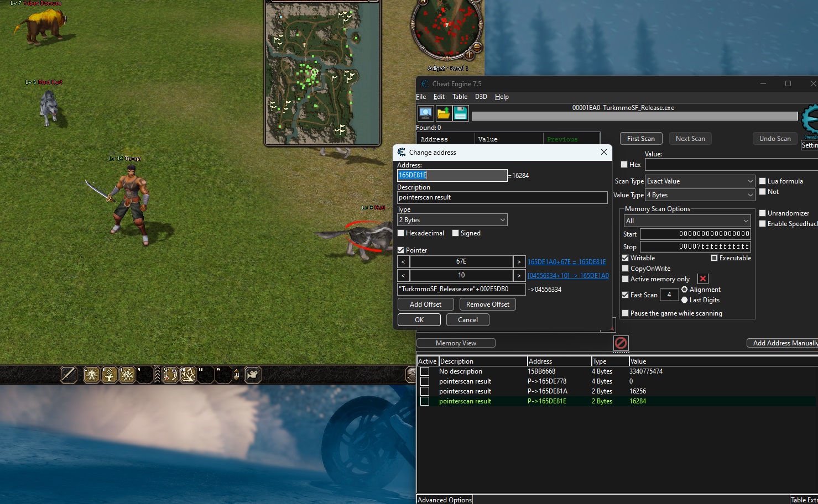Open the Scan Type dropdown
Screen dimensions: 818x504
tap(700, 181)
